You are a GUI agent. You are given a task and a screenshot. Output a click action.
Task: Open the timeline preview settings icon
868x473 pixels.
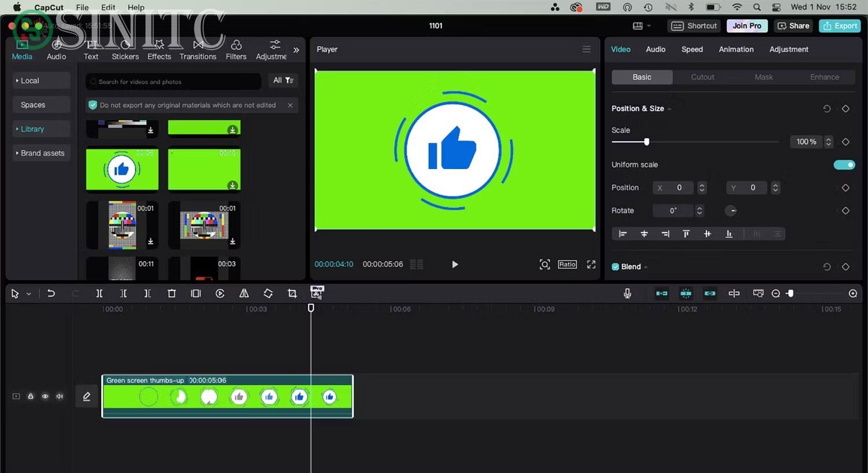point(758,294)
